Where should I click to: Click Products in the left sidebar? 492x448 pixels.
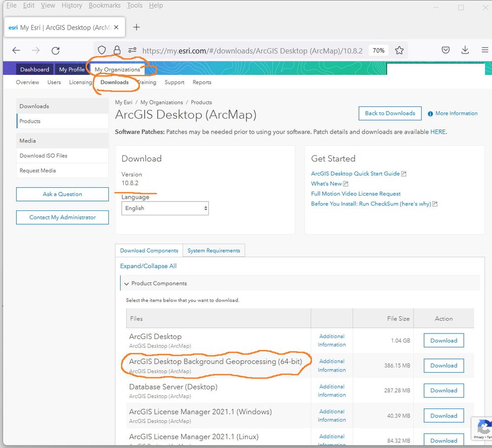[x=63, y=121]
